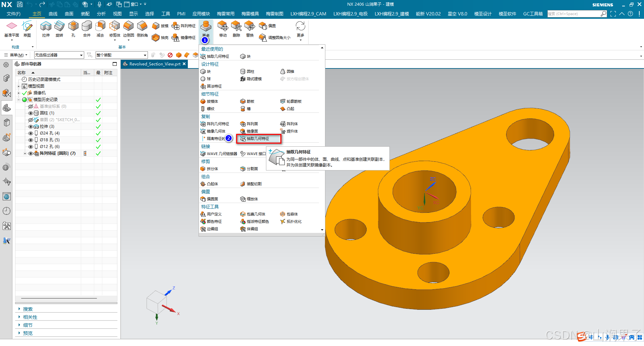This screenshot has height=346, width=644.
Task: Select 阵列几何特征 from the 复制 section
Action: [215, 124]
